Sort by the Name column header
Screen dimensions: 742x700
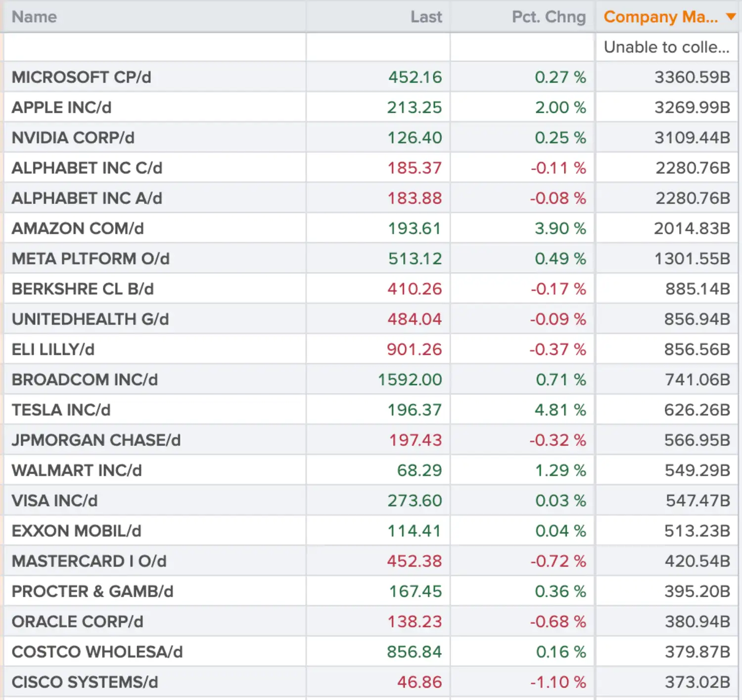coord(34,17)
